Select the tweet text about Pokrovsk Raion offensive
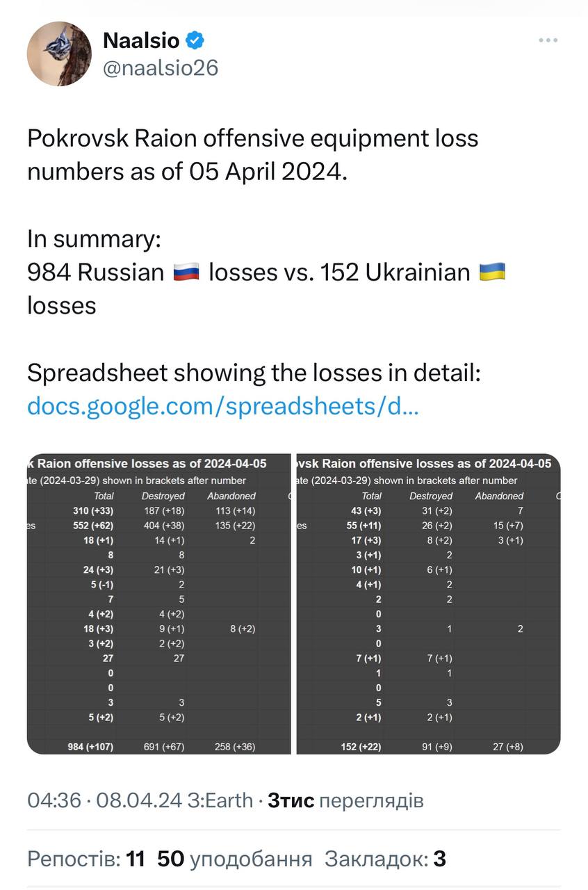This screenshot has height=890, width=588. pyautogui.click(x=253, y=154)
